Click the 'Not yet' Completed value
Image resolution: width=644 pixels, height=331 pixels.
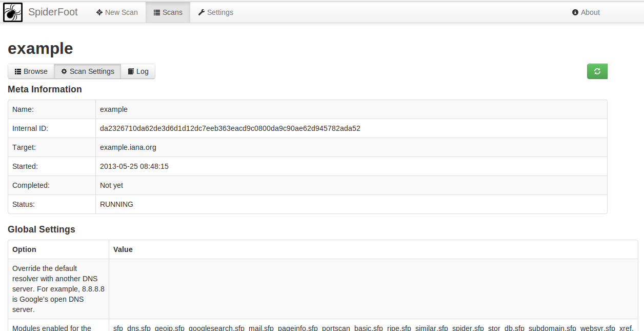click(111, 185)
